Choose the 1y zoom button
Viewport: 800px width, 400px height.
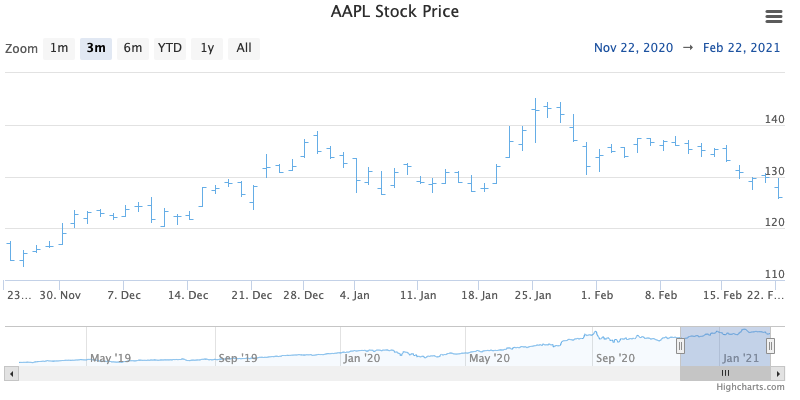(x=207, y=48)
